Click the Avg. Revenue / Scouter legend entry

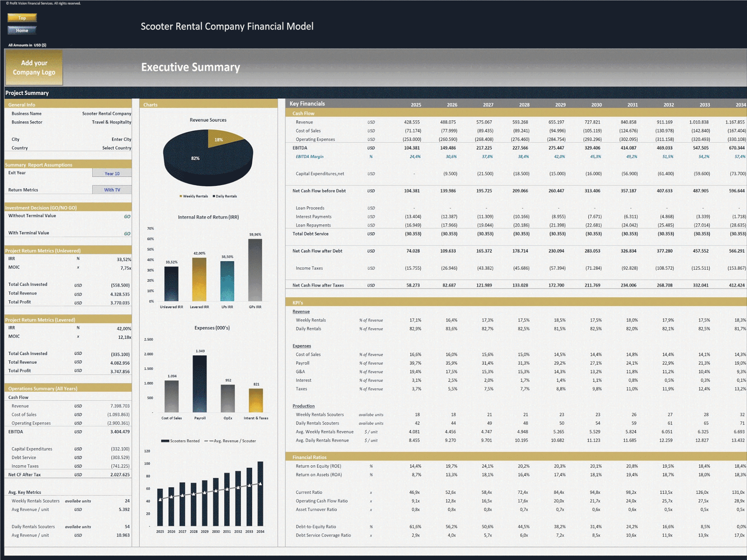(230, 441)
